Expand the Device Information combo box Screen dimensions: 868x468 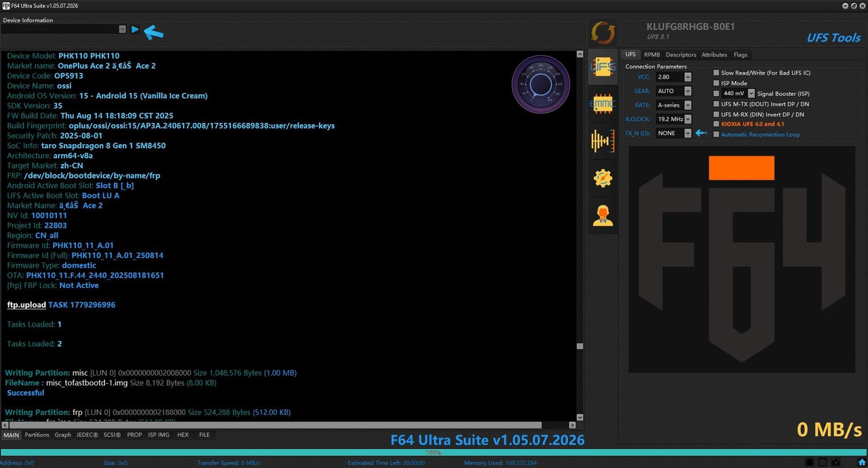tap(123, 29)
